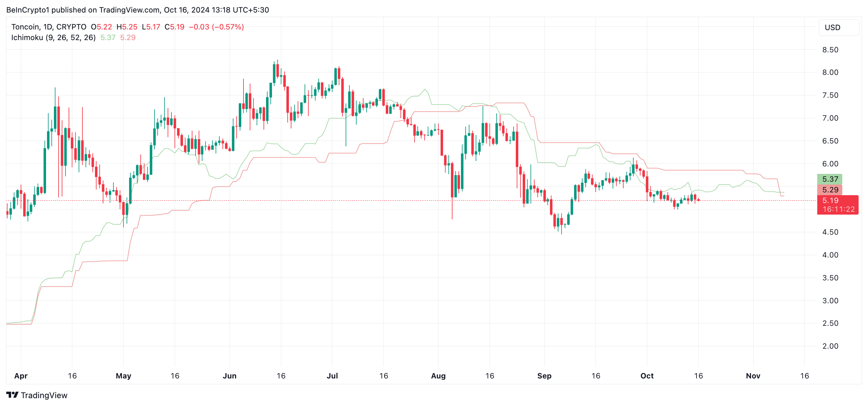This screenshot has height=406, width=868.
Task: Click the Sep label on time axis
Action: 544,376
